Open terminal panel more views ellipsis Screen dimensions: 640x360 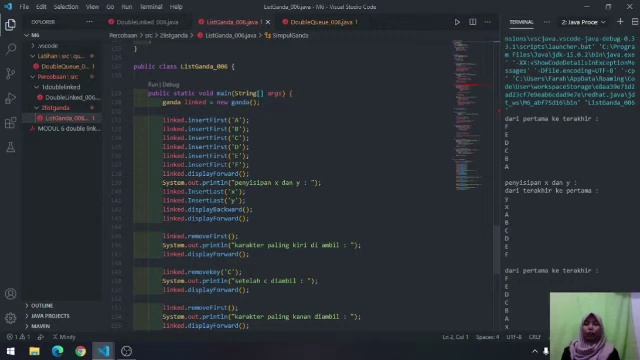[x=547, y=22]
